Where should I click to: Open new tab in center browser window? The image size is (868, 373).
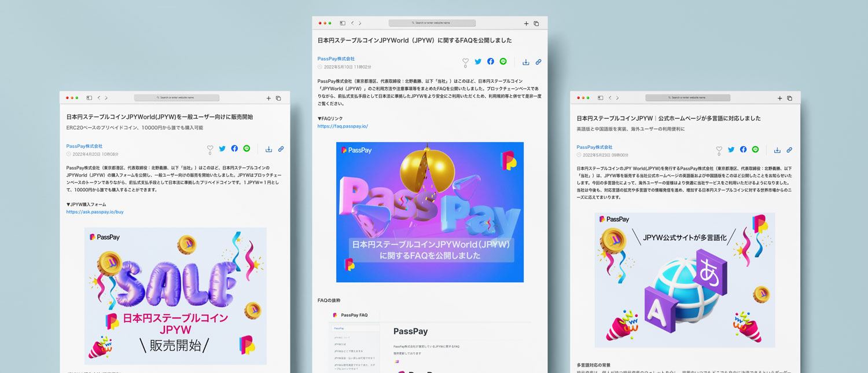[526, 24]
